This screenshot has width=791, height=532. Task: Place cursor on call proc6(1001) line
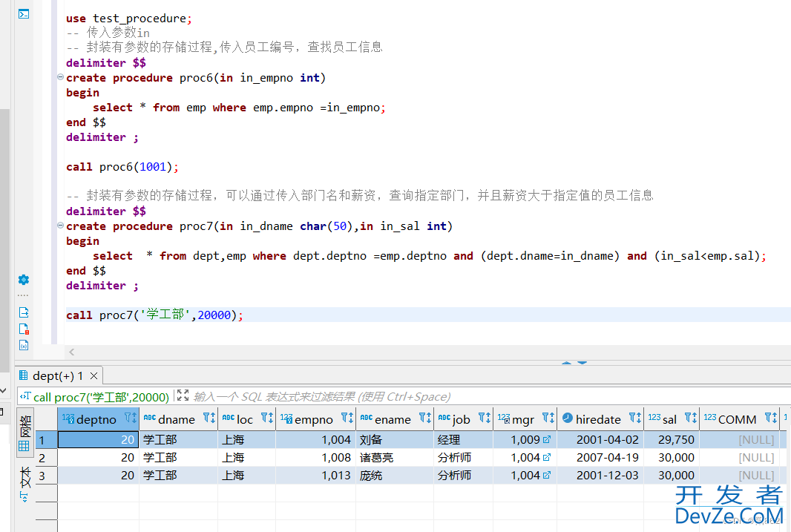pos(122,167)
